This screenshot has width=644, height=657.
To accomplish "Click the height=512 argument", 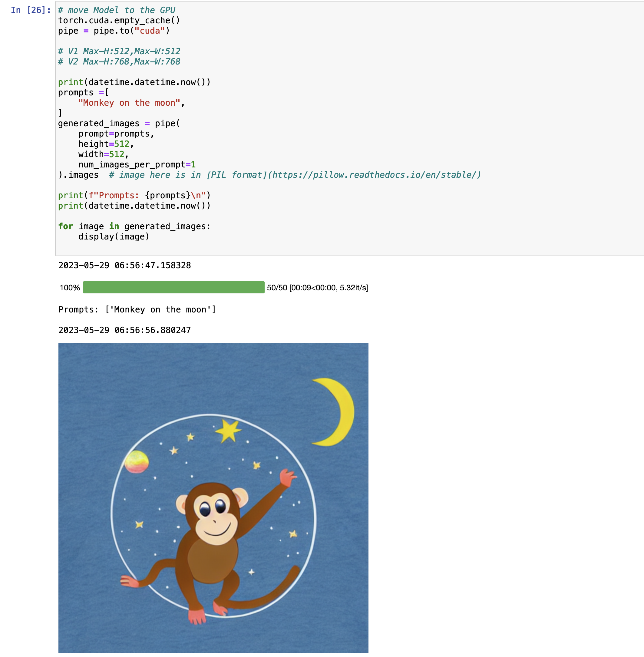I will (106, 144).
